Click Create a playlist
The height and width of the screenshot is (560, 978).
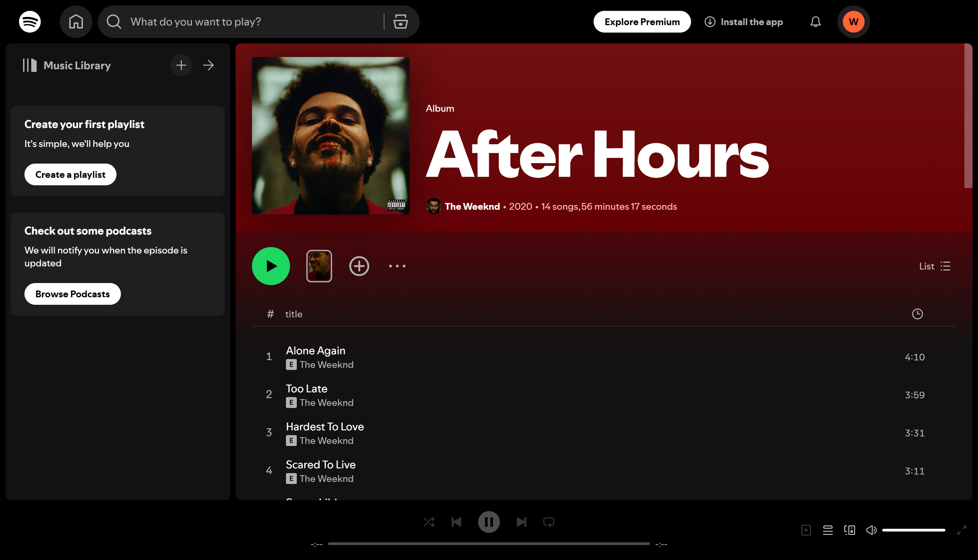pos(70,174)
